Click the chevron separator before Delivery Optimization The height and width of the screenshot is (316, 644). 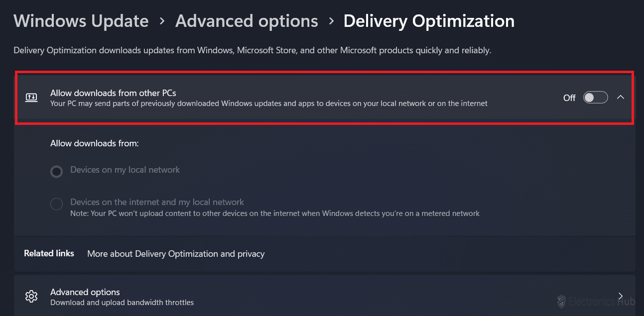[331, 21]
